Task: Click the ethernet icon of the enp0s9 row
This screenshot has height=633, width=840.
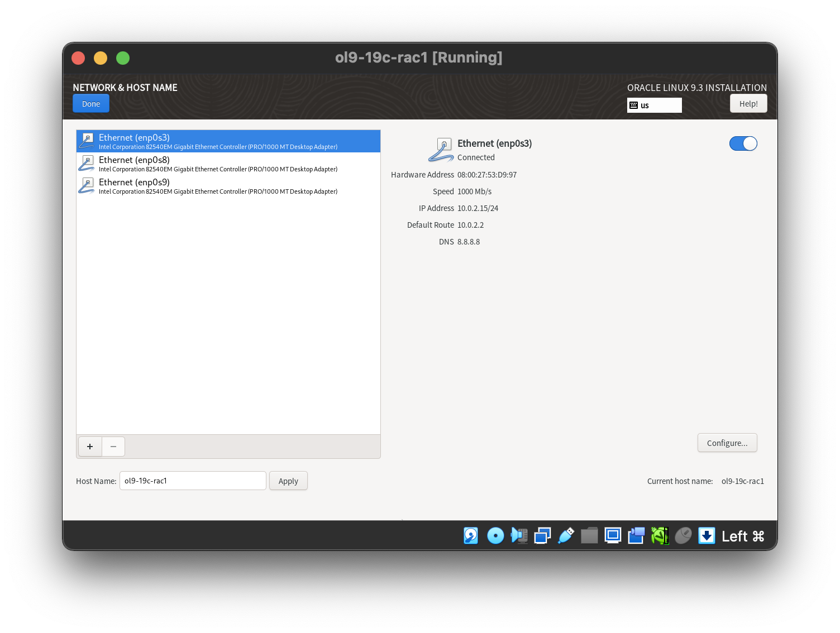Action: coord(87,185)
